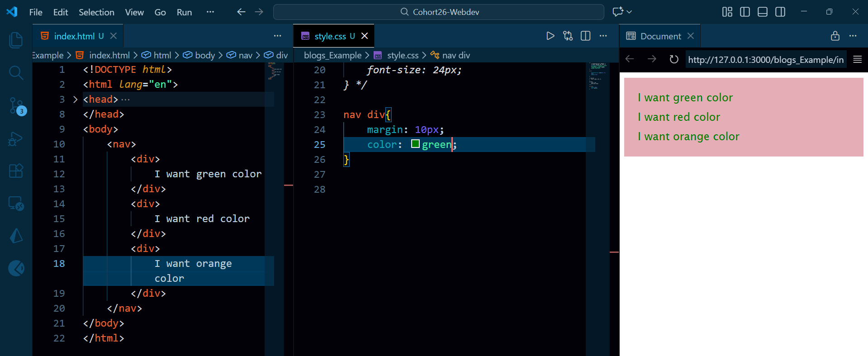Image resolution: width=868 pixels, height=356 pixels.
Task: Split the style.css editor right
Action: point(586,36)
